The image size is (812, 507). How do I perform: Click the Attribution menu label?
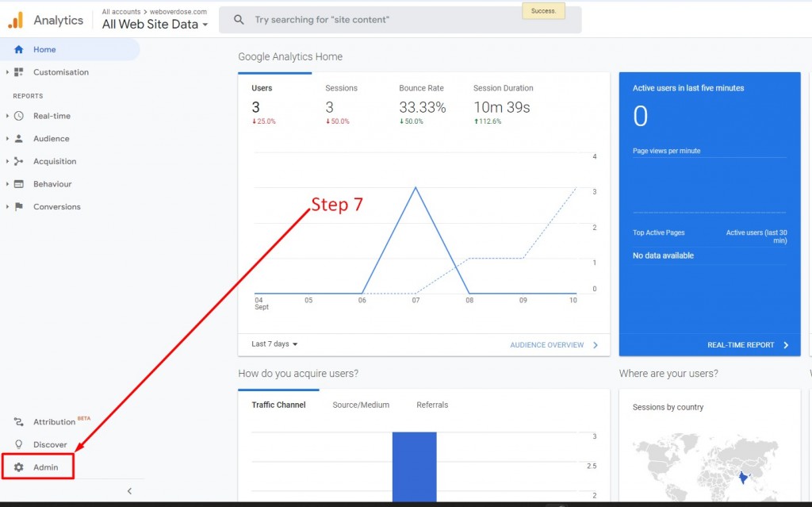tap(55, 422)
